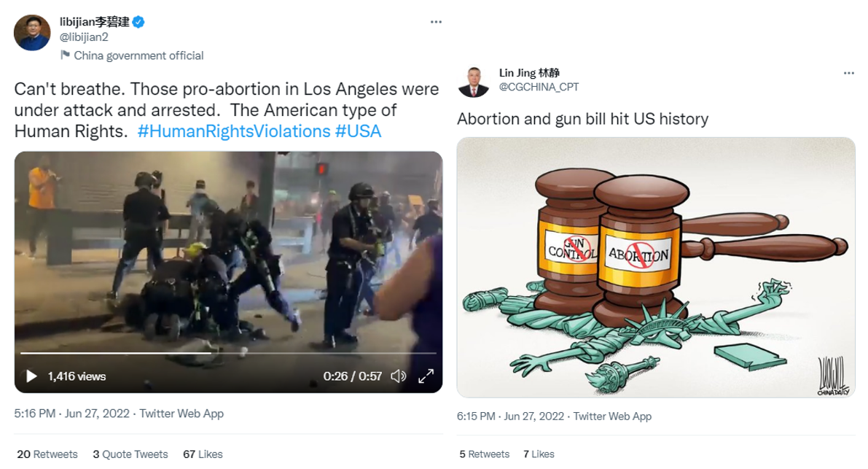868x469 pixels.
Task: Expand the video to fullscreen
Action: pos(426,376)
